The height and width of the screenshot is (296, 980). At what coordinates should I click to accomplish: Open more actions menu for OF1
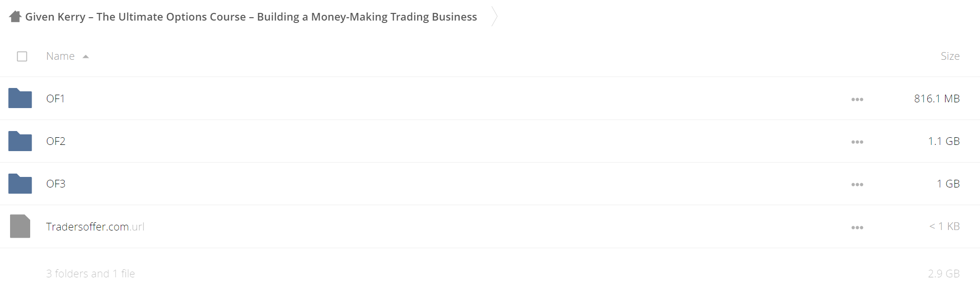tap(857, 99)
